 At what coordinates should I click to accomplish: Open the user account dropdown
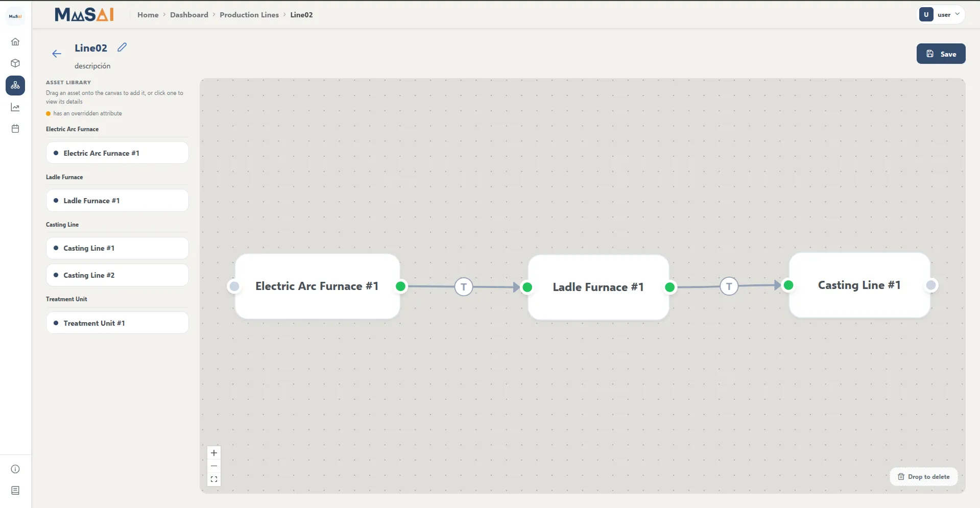[x=941, y=14]
